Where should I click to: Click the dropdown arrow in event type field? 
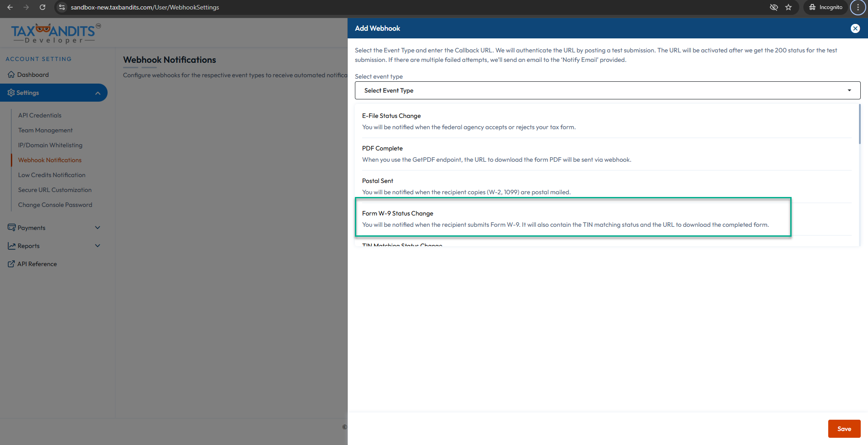coord(849,90)
